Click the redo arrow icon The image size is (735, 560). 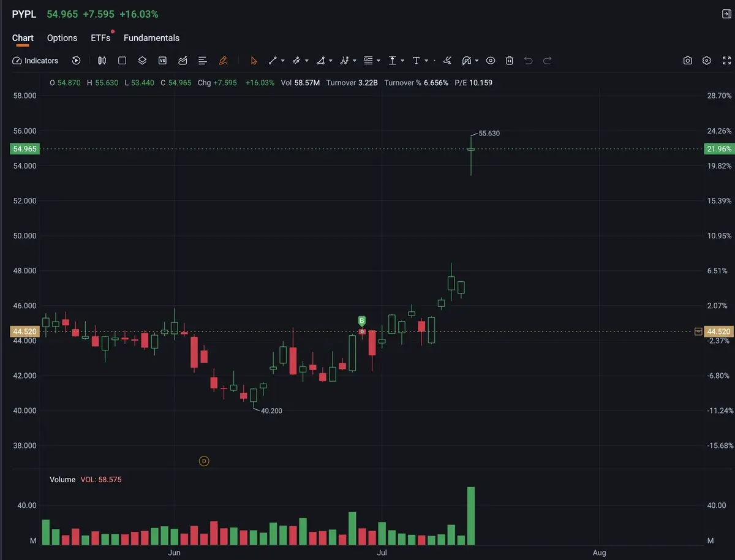click(x=548, y=61)
